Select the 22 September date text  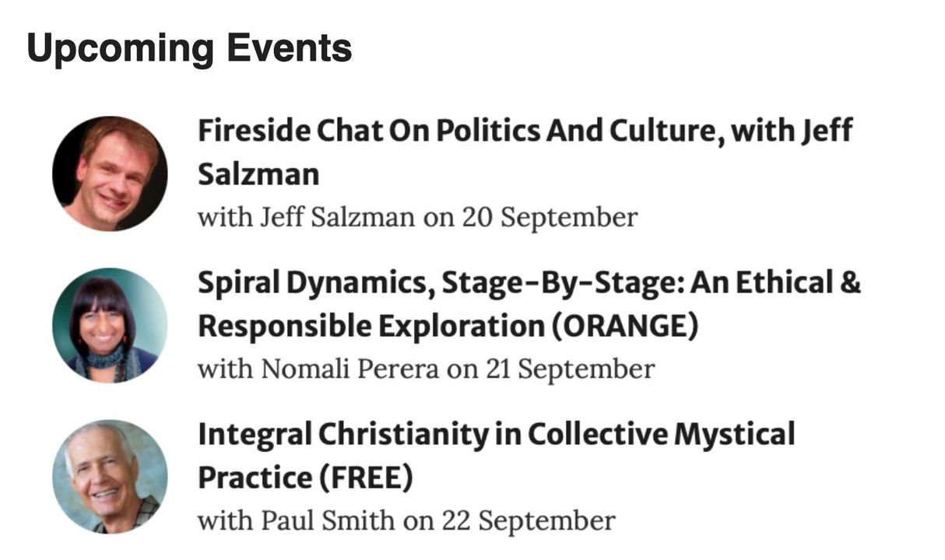(x=529, y=520)
